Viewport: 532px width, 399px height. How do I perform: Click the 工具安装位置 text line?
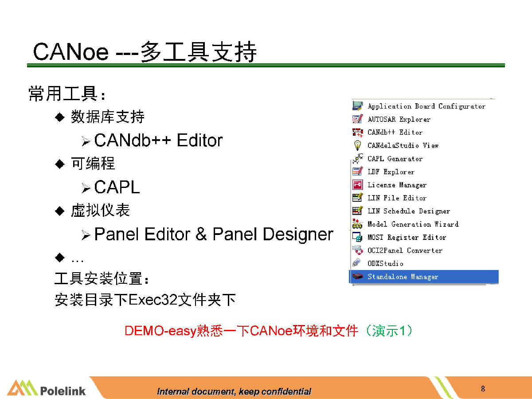click(x=102, y=279)
